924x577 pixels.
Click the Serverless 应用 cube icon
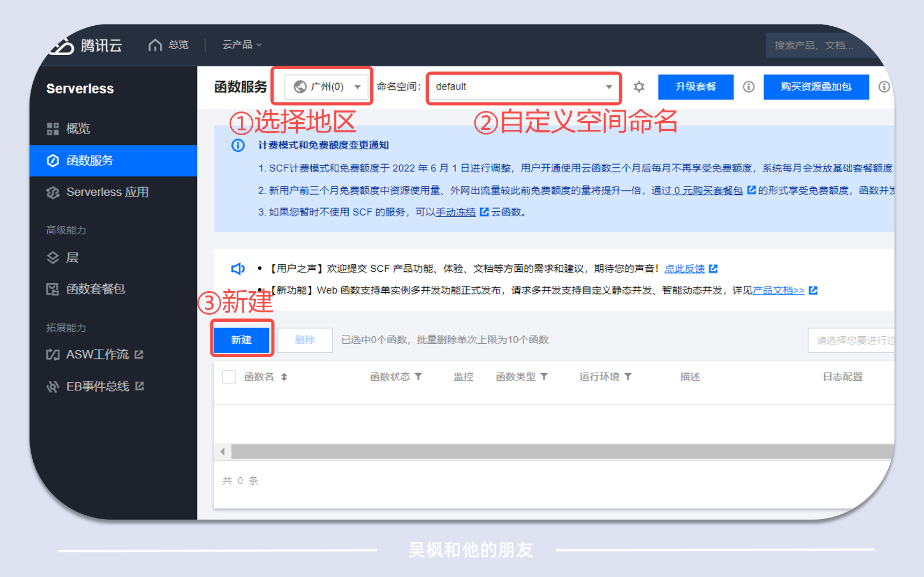point(53,193)
